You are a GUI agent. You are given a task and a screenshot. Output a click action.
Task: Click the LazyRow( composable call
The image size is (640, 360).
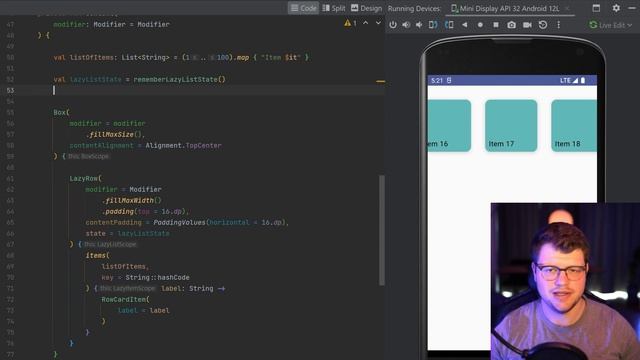click(85, 178)
